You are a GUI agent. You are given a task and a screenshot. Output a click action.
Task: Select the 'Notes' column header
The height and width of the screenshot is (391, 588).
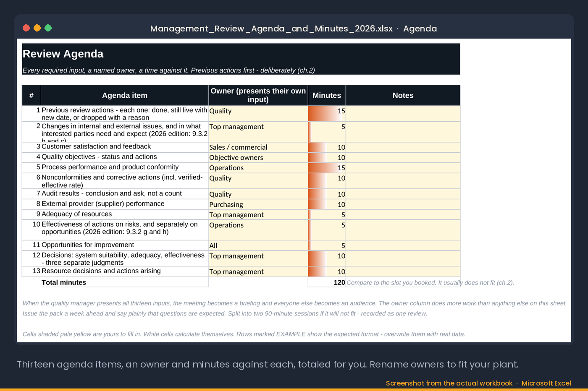tap(403, 95)
